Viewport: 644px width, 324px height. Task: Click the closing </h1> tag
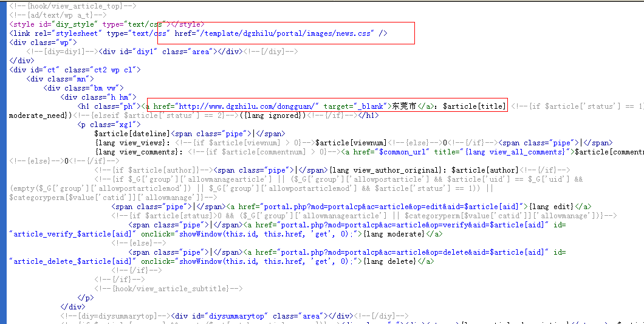click(x=368, y=115)
